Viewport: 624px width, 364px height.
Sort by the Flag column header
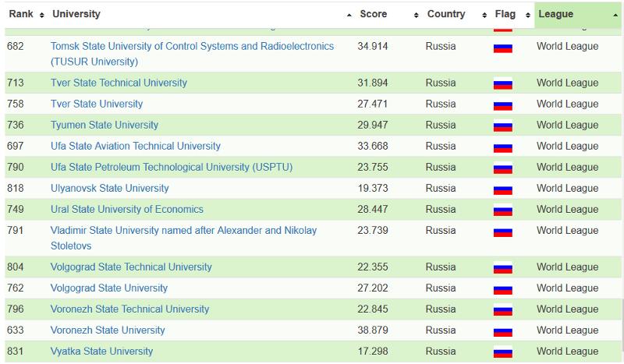(x=505, y=14)
